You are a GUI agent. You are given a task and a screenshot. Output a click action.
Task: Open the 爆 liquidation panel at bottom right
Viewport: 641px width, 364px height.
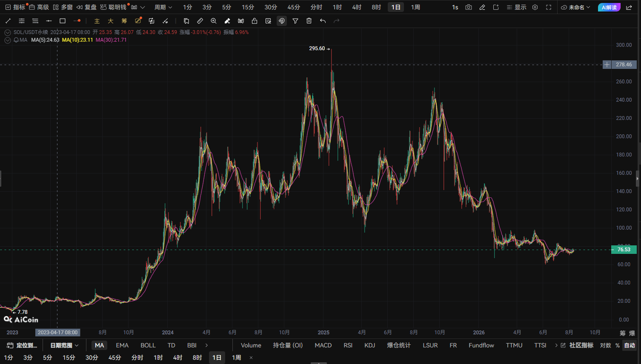(632, 333)
